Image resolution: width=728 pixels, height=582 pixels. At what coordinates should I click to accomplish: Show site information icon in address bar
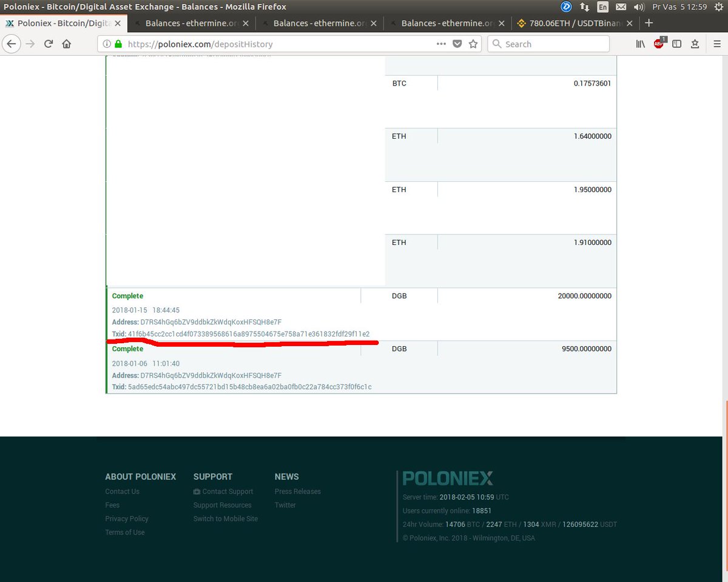[107, 44]
